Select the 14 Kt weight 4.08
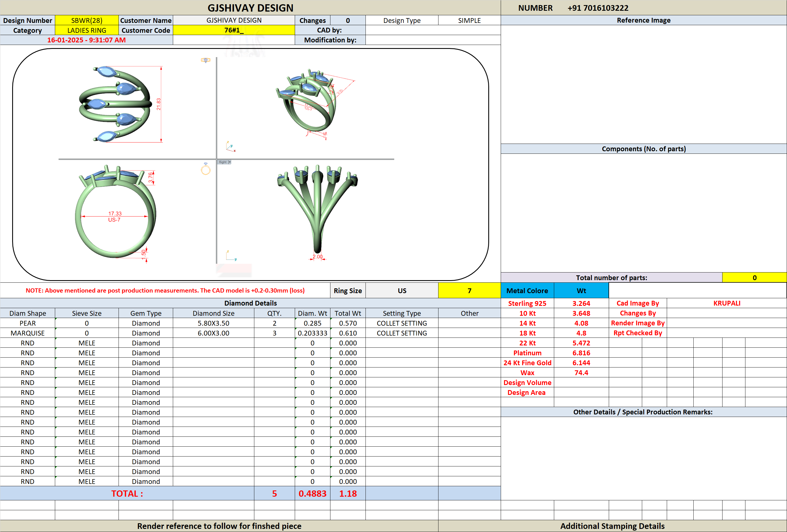This screenshot has width=787, height=532. [x=581, y=323]
